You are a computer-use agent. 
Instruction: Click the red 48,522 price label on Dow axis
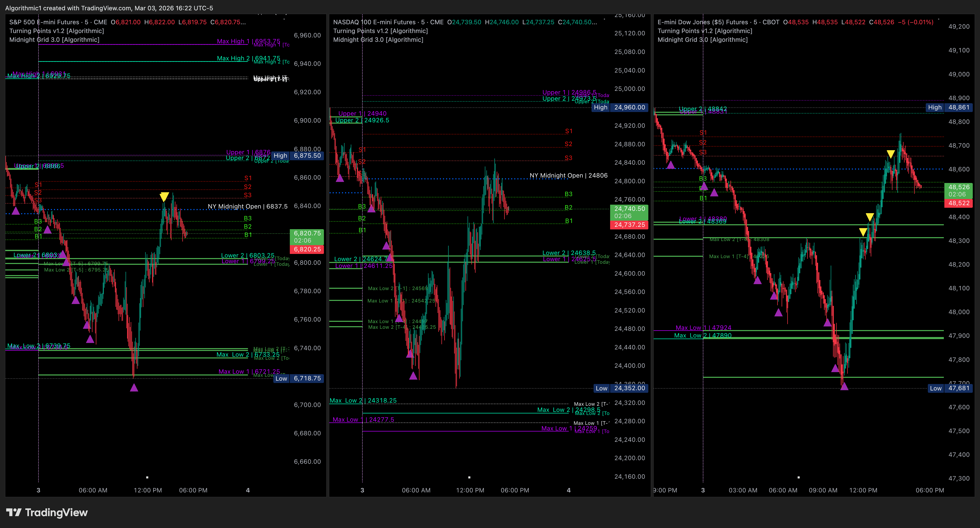(958, 203)
